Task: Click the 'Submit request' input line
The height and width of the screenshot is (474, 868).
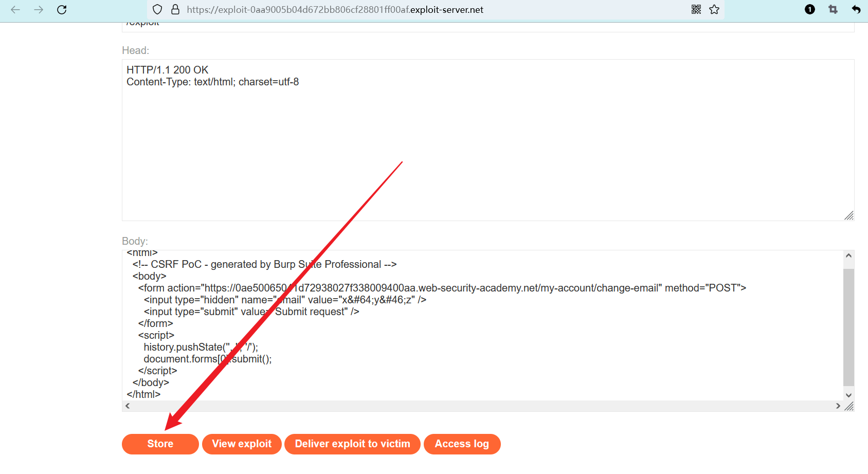Action: coord(251,312)
